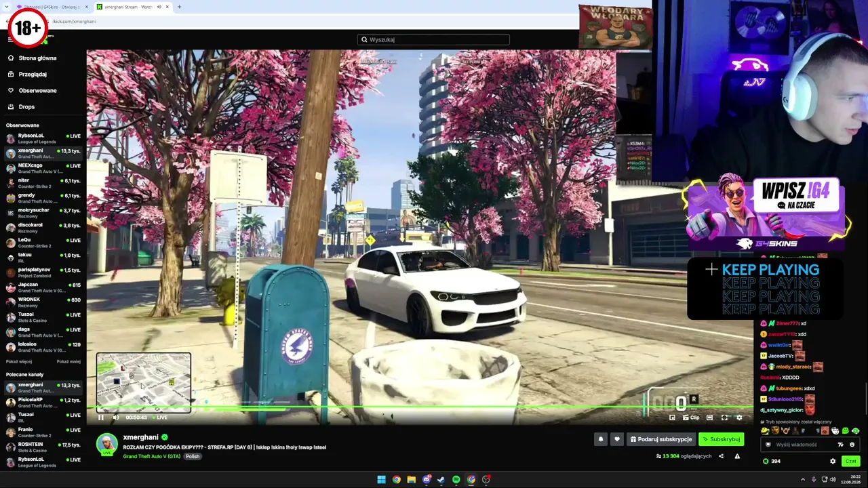Open Franio in Polecane kanały
Image resolution: width=868 pixels, height=488 pixels.
[x=43, y=432]
